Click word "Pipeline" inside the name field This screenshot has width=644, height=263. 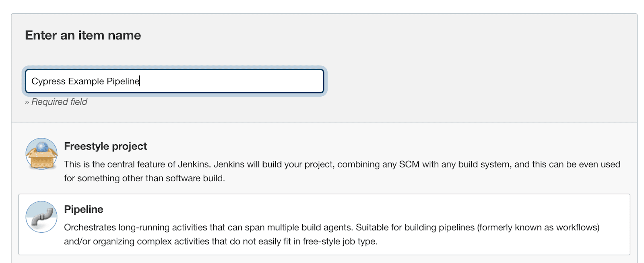(123, 81)
